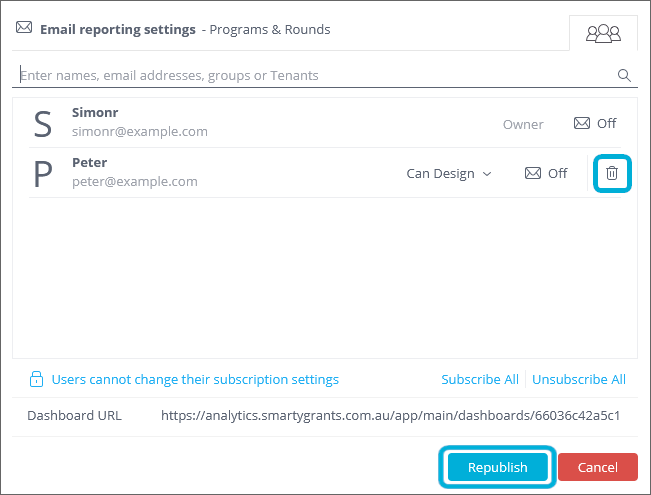Toggle Peter's email subscription Off switch

tap(546, 173)
